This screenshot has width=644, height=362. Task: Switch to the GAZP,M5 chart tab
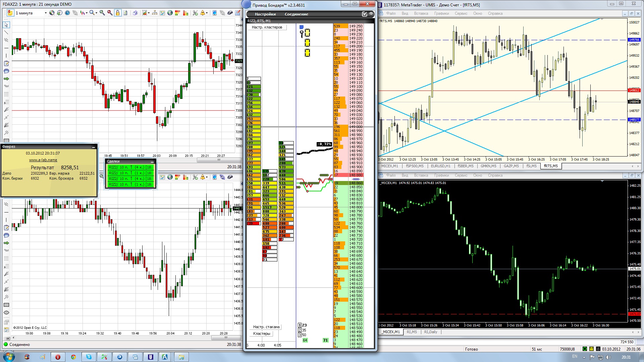511,166
